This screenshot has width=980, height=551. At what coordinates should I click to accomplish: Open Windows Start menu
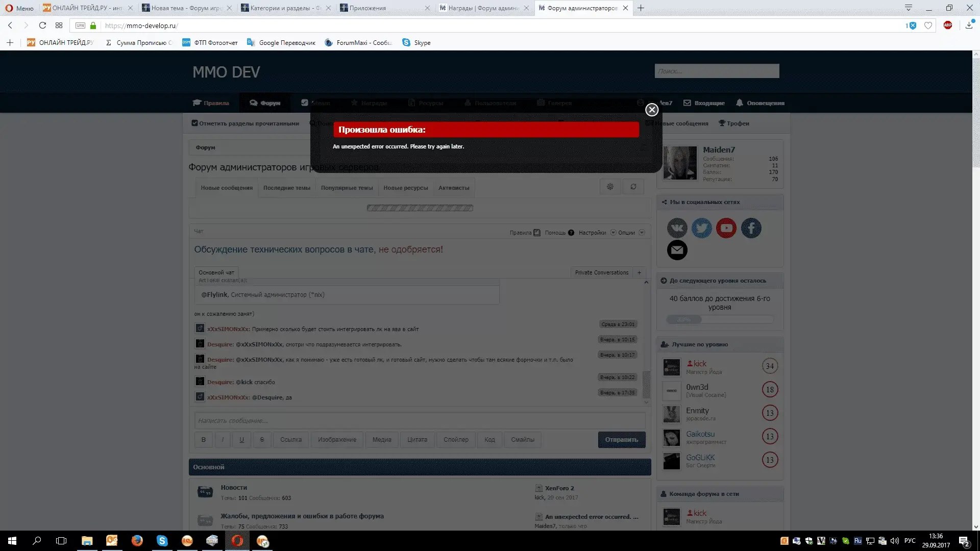click(12, 541)
